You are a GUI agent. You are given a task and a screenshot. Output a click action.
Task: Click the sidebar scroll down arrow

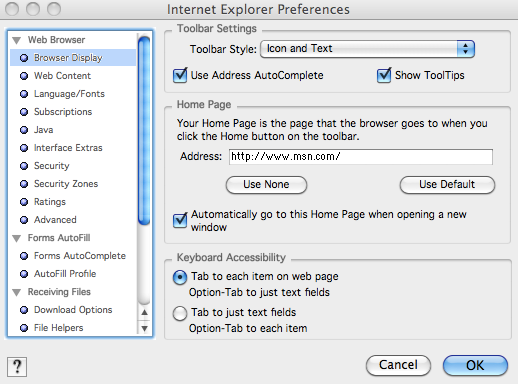(144, 328)
